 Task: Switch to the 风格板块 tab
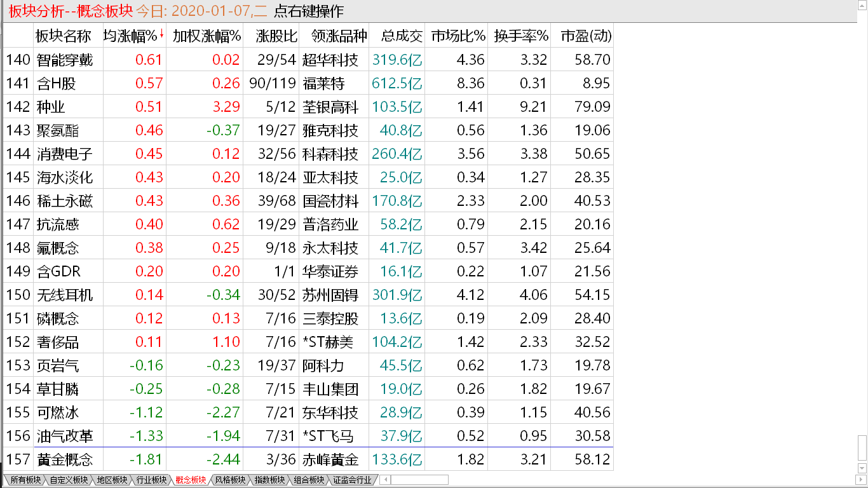coord(230,480)
